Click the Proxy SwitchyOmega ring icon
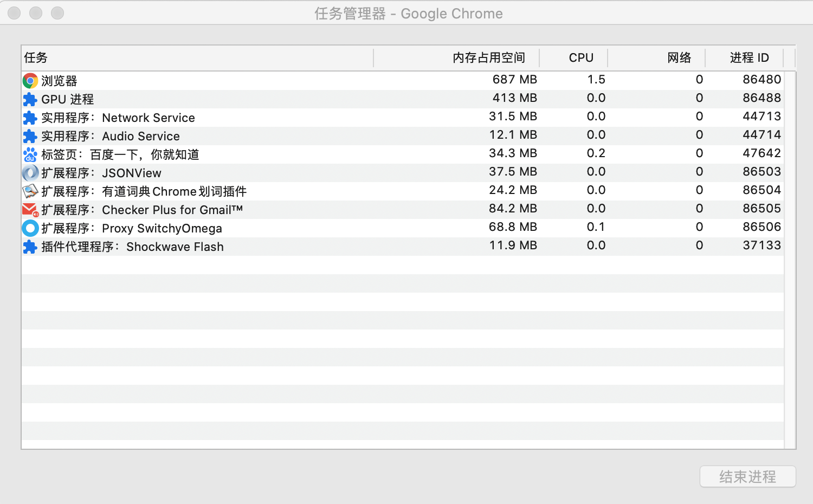This screenshot has height=504, width=813. click(x=30, y=229)
